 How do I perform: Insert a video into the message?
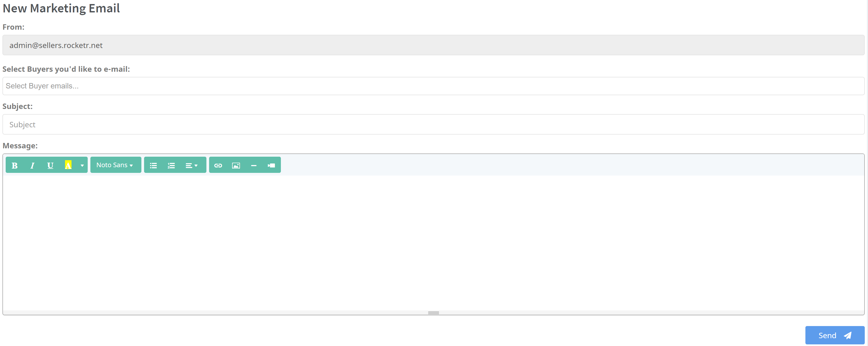point(271,165)
